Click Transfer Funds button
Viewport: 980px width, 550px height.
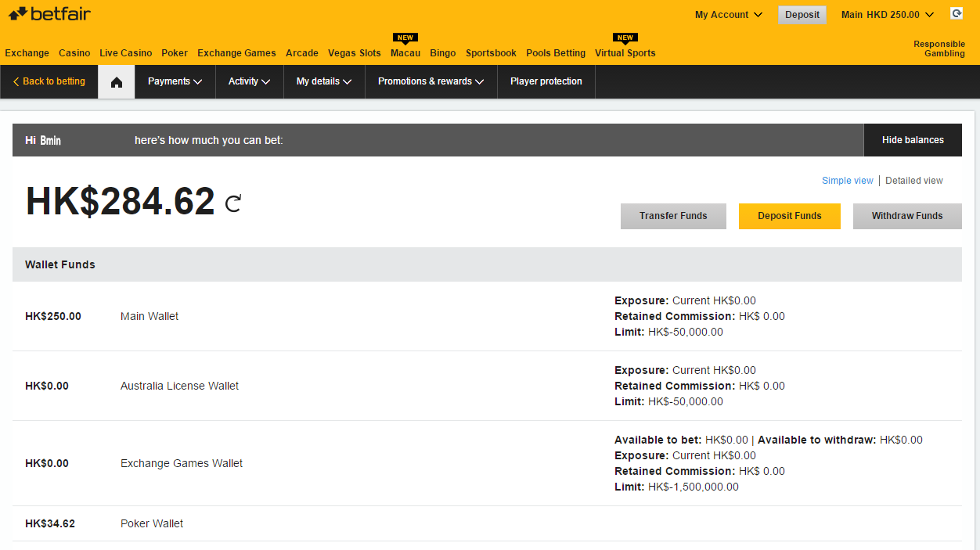coord(673,216)
